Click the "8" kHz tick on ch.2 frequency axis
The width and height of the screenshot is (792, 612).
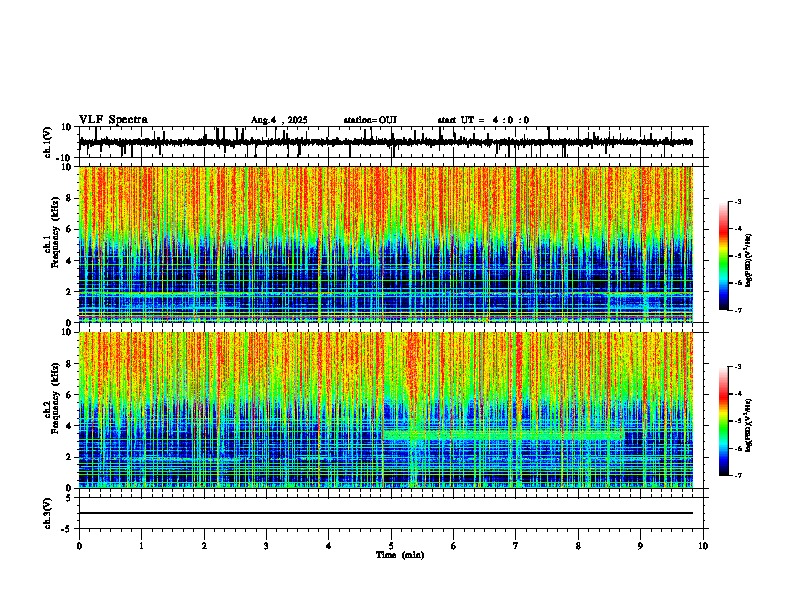69,364
